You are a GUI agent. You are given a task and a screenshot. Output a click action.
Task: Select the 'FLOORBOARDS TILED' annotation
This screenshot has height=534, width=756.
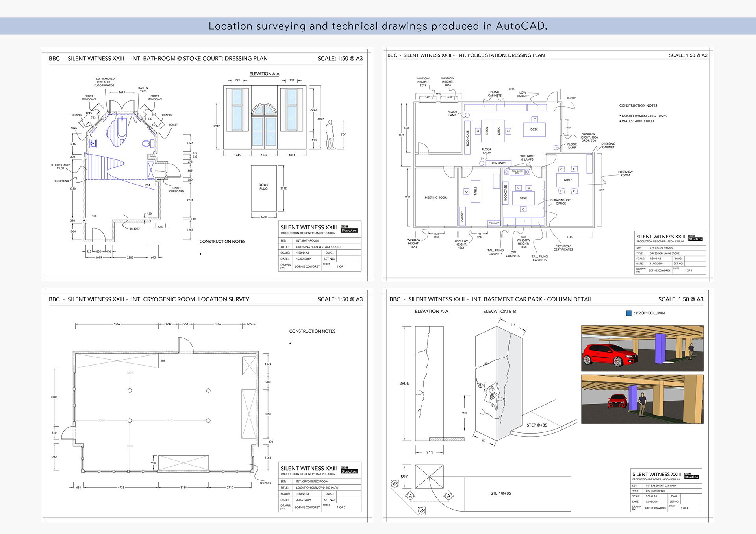click(61, 167)
